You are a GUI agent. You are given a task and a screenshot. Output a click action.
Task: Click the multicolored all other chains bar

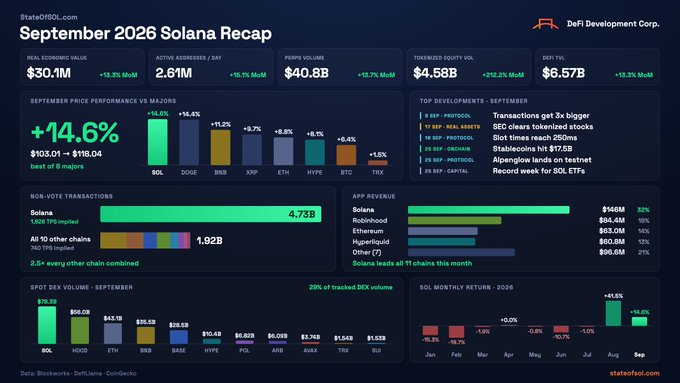(x=145, y=240)
